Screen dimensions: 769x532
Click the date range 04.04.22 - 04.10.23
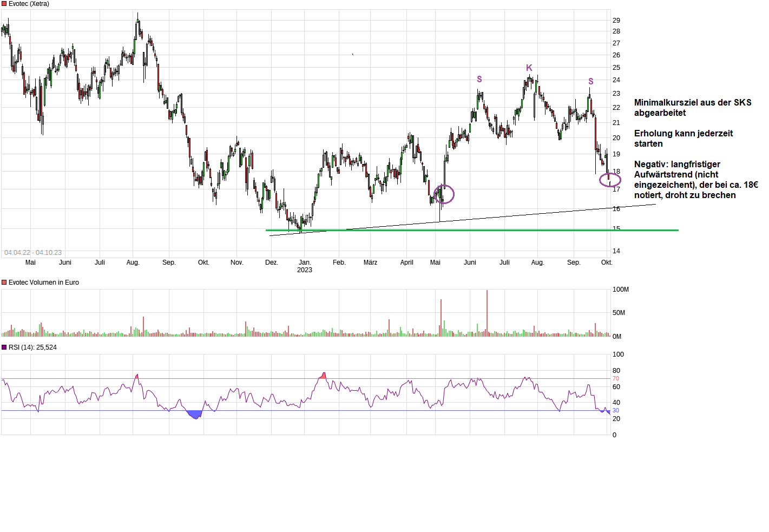pyautogui.click(x=33, y=253)
